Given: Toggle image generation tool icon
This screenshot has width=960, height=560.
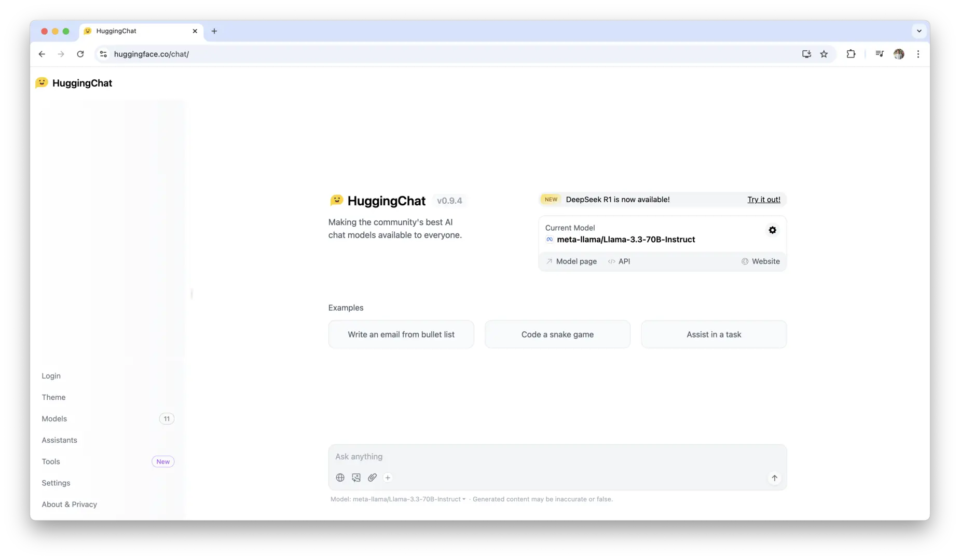Looking at the screenshot, I should click(356, 478).
